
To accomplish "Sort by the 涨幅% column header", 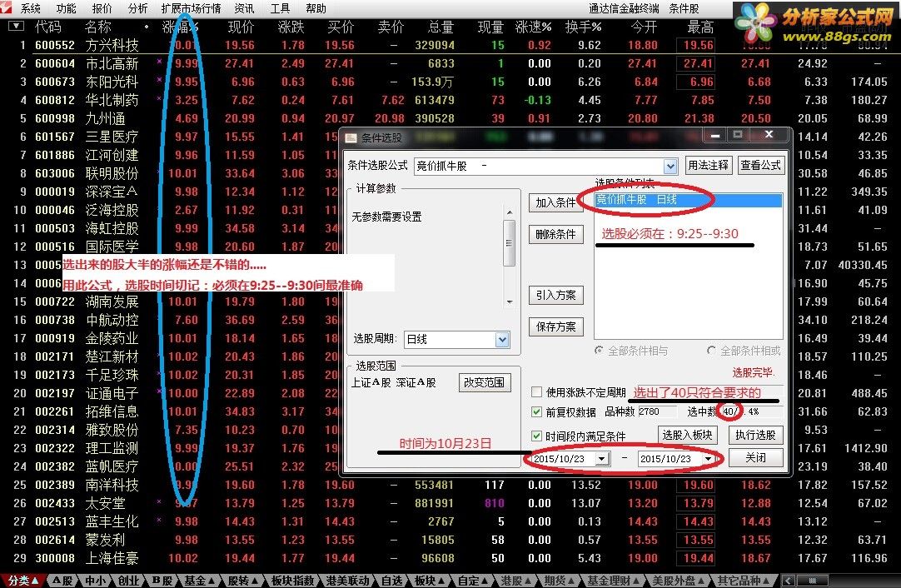I will [x=180, y=27].
